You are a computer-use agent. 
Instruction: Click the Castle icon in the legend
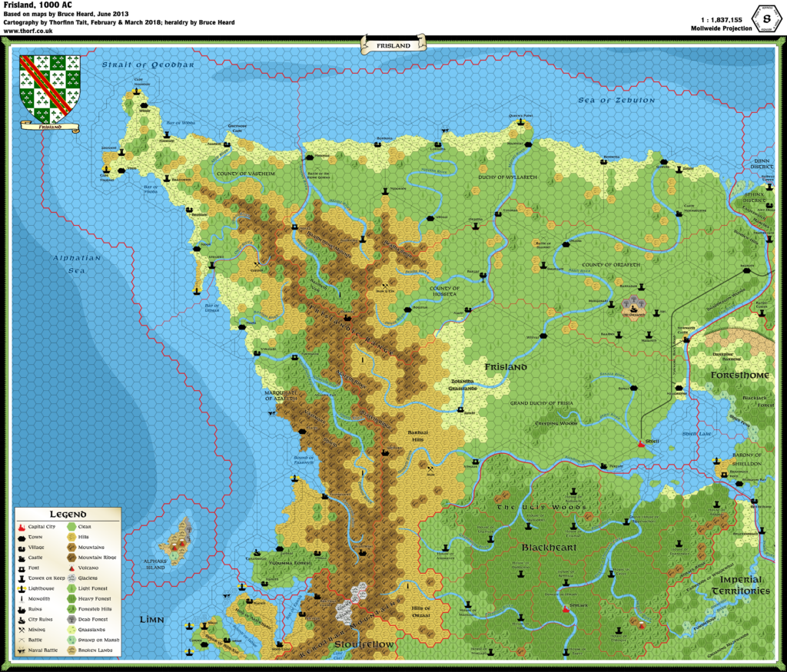(x=21, y=558)
